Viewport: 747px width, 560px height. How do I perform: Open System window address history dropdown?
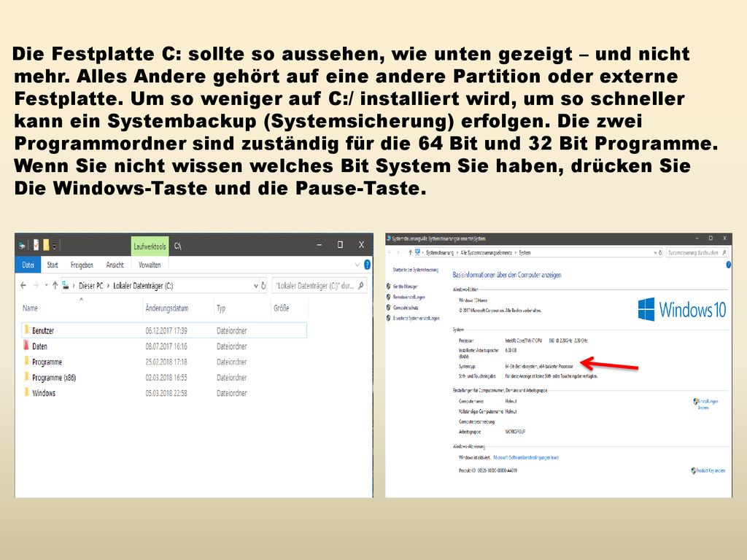point(655,253)
